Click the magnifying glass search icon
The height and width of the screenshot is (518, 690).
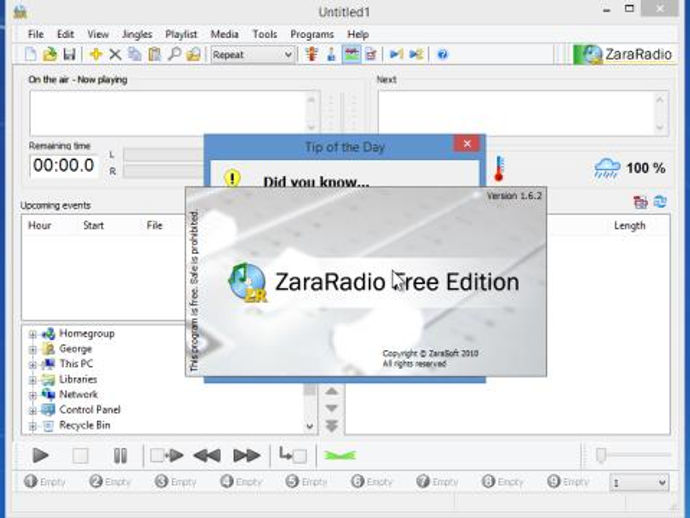point(174,55)
